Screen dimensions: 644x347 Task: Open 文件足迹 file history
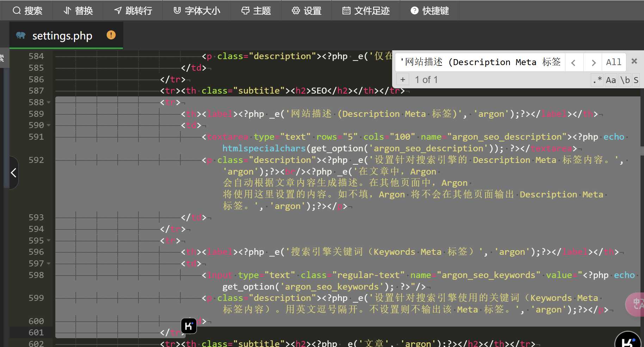point(366,11)
